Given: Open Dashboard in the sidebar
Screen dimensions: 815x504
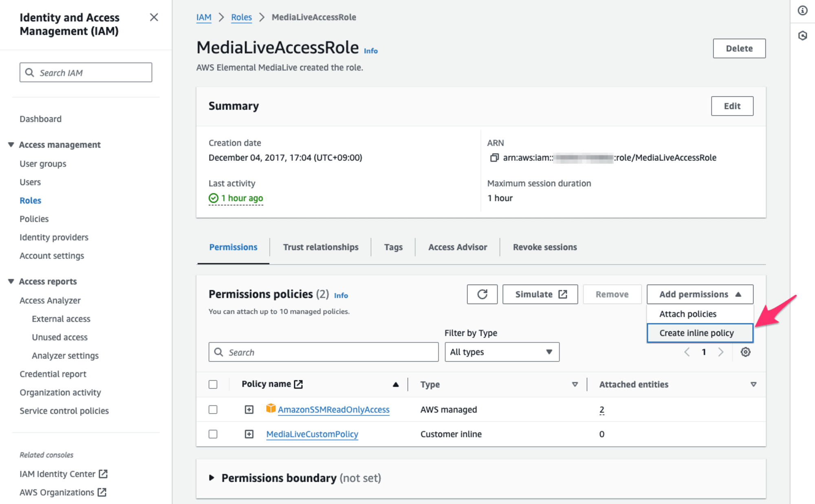Looking at the screenshot, I should coord(40,119).
